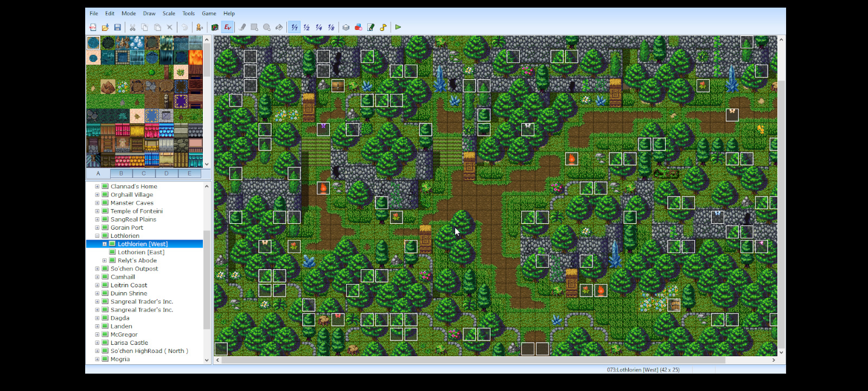Expand the Relyt's Abode tree node
The width and height of the screenshot is (868, 391).
point(105,261)
